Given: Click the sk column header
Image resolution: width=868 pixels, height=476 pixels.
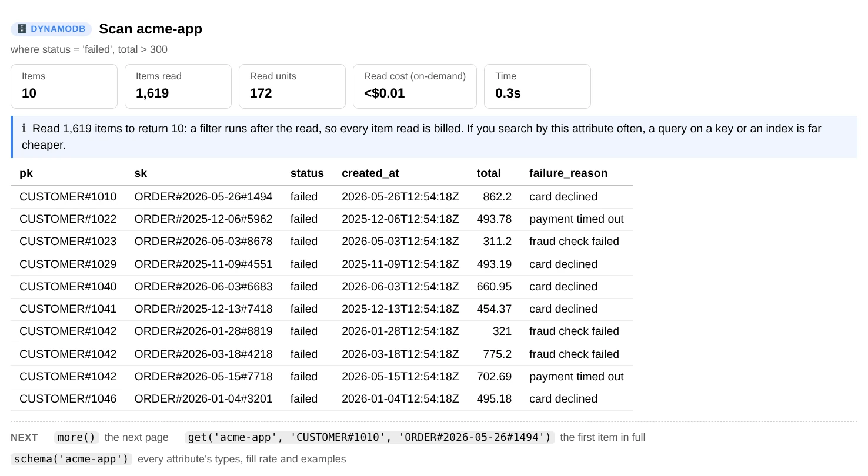Looking at the screenshot, I should click(x=141, y=173).
